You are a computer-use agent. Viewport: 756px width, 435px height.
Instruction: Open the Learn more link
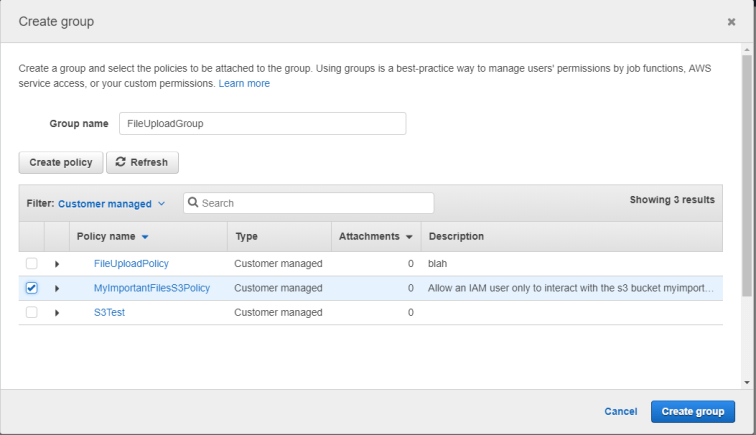[x=244, y=84]
